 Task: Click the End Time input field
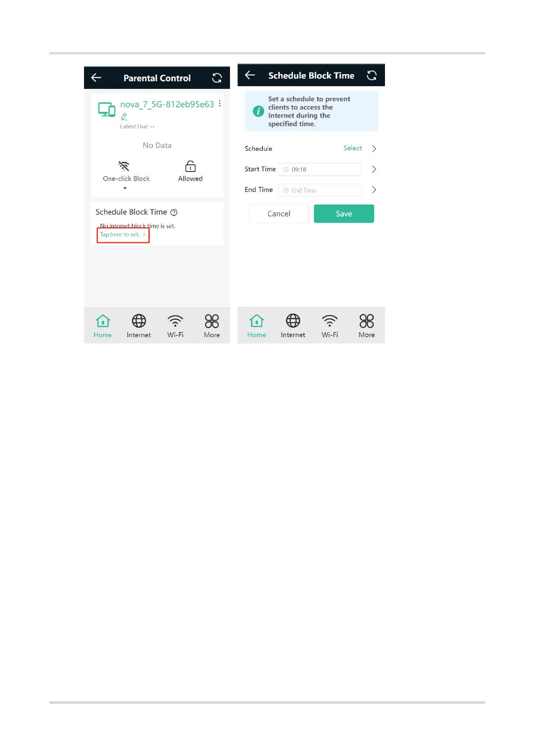point(320,190)
